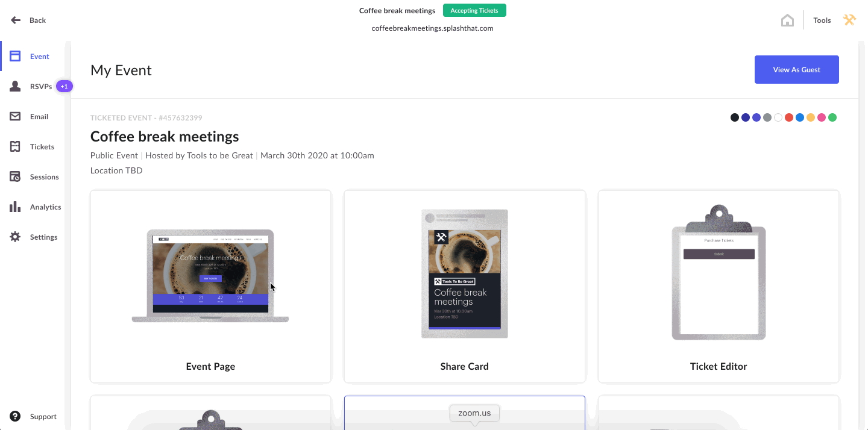Open the Share Card preview card
868x430 pixels.
(465, 286)
